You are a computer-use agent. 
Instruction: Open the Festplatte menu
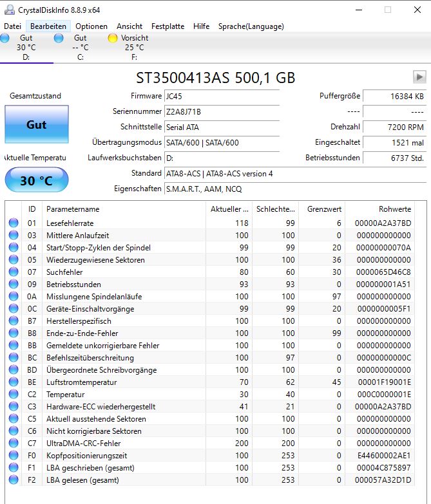point(168,26)
